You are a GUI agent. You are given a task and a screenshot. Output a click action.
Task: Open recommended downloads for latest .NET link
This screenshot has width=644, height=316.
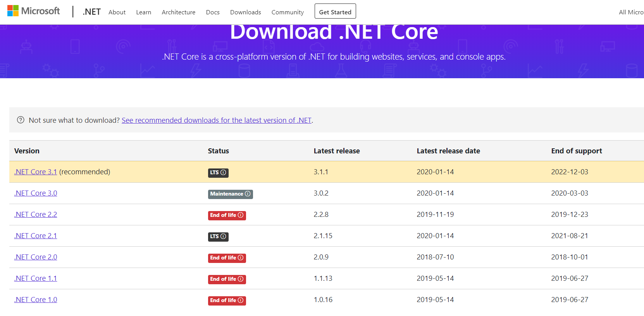(x=217, y=120)
